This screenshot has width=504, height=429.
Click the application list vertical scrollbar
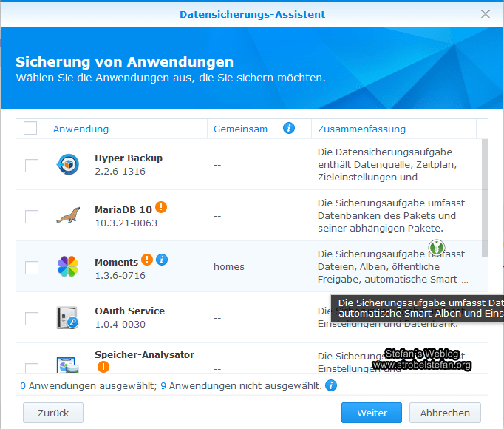pyautogui.click(x=484, y=198)
